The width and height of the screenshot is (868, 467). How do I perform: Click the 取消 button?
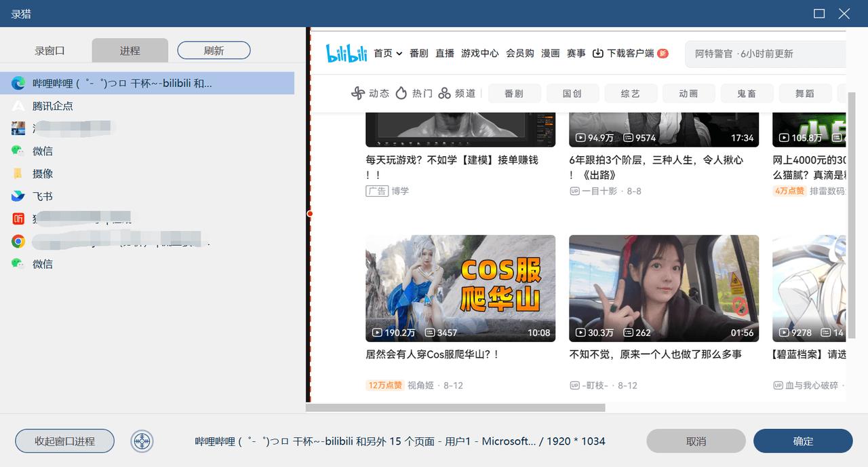[x=696, y=441]
